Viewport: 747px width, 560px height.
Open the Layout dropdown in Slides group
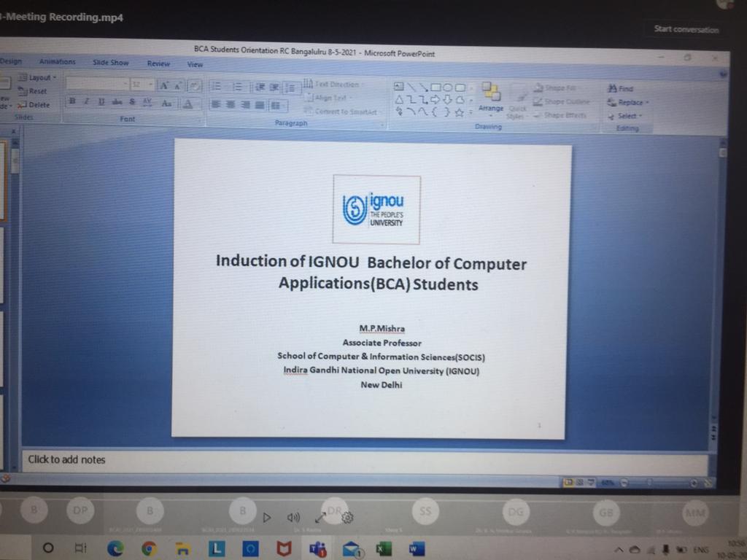pos(37,77)
